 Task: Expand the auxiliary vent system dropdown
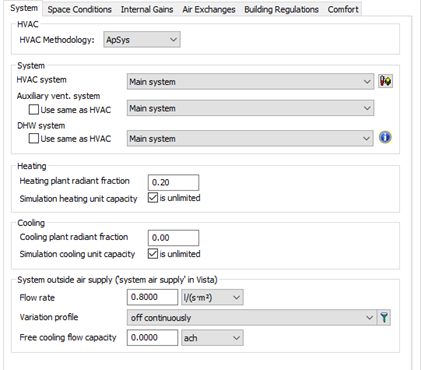pos(250,108)
